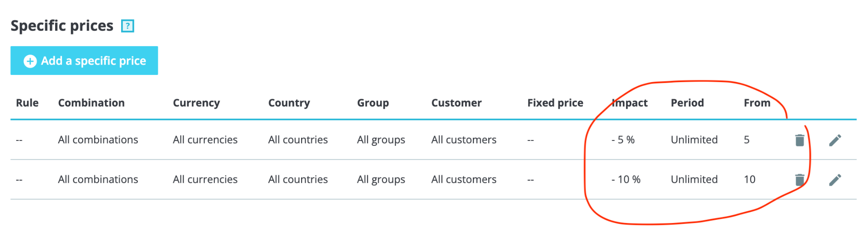This screenshot has width=868, height=247.
Task: Edit the - 5 % specific price
Action: (835, 140)
